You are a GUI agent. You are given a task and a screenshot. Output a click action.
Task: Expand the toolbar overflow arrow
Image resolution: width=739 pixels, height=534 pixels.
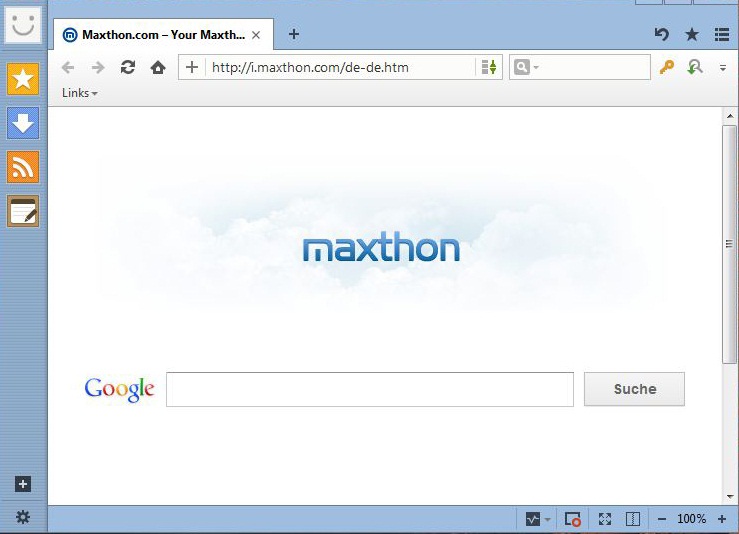[723, 68]
